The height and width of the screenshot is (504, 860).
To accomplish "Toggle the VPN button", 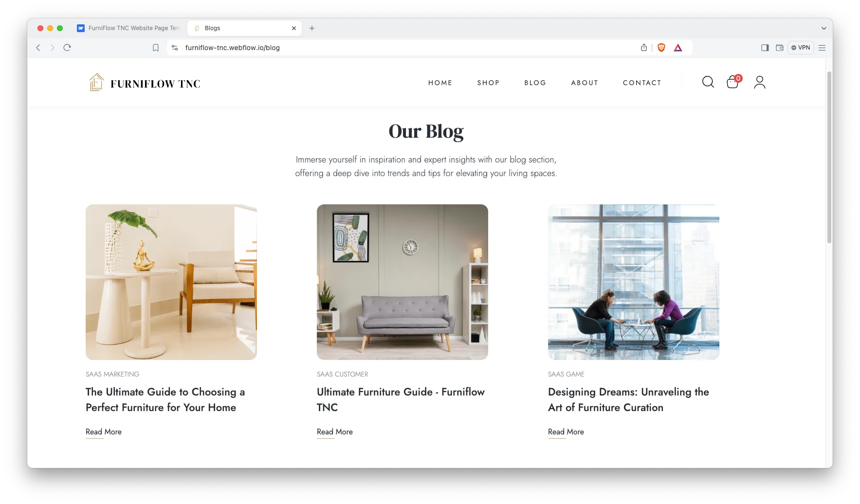I will (801, 48).
